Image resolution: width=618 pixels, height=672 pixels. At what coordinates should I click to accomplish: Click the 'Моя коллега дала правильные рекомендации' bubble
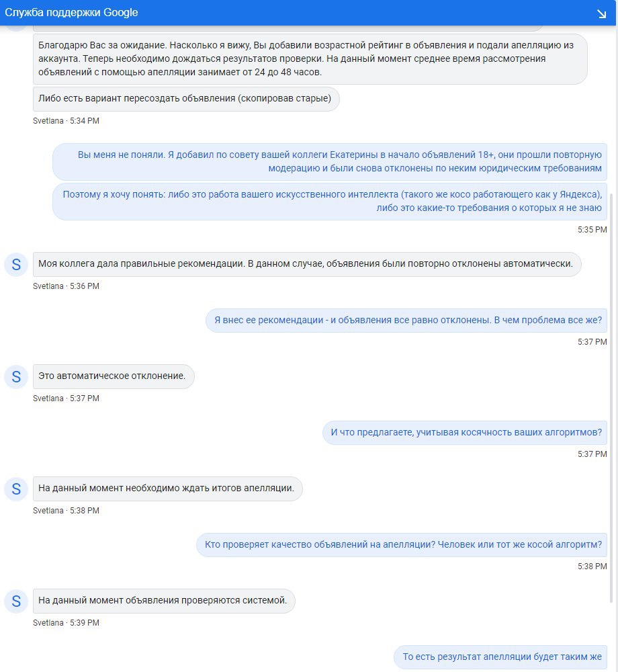pos(307,264)
